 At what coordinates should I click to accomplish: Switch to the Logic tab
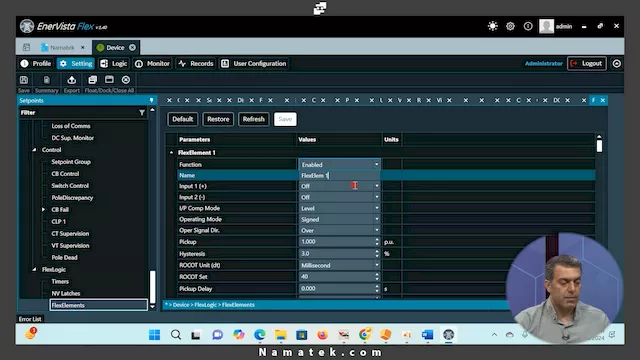coord(114,64)
